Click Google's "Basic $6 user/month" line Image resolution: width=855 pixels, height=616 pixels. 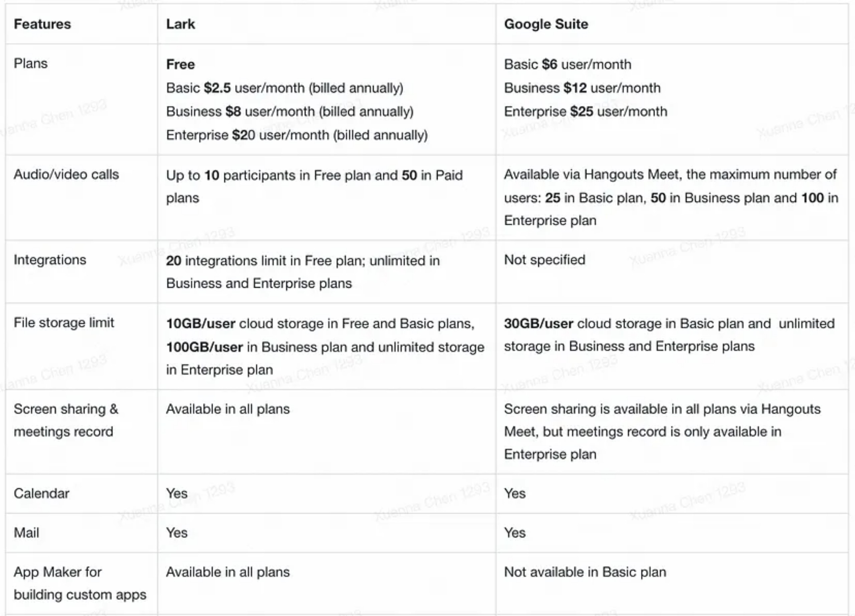tap(567, 64)
